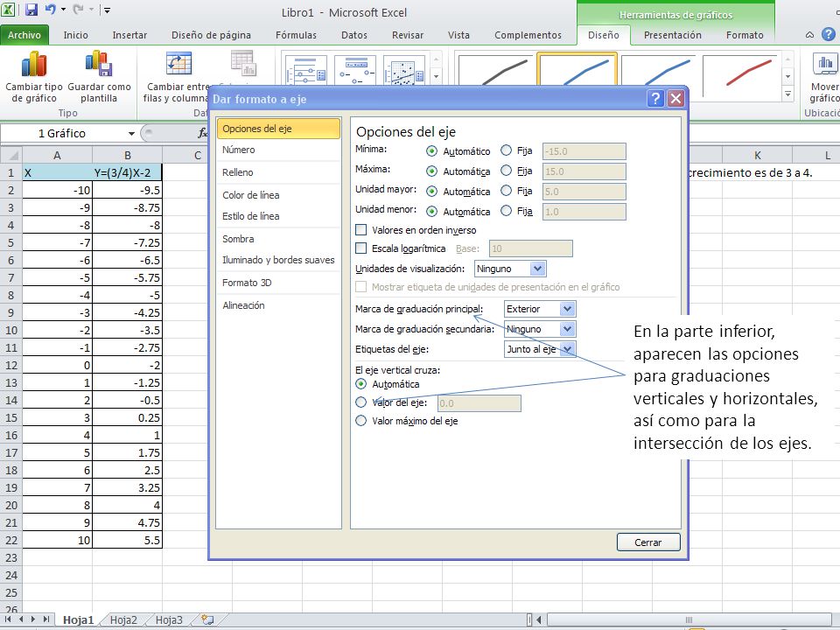Switch to the Hoja3 sheet tab
The height and width of the screenshot is (630, 840).
pyautogui.click(x=169, y=619)
